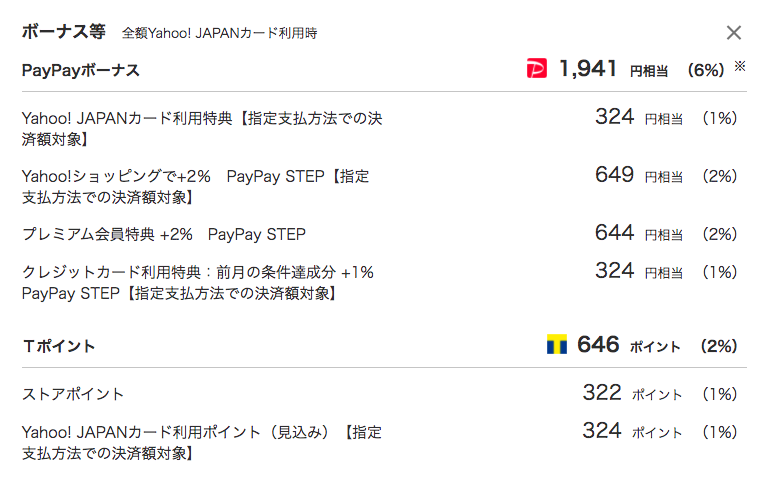Click the 649 円相当 bonus value
This screenshot has height=486, width=773.
(639, 175)
